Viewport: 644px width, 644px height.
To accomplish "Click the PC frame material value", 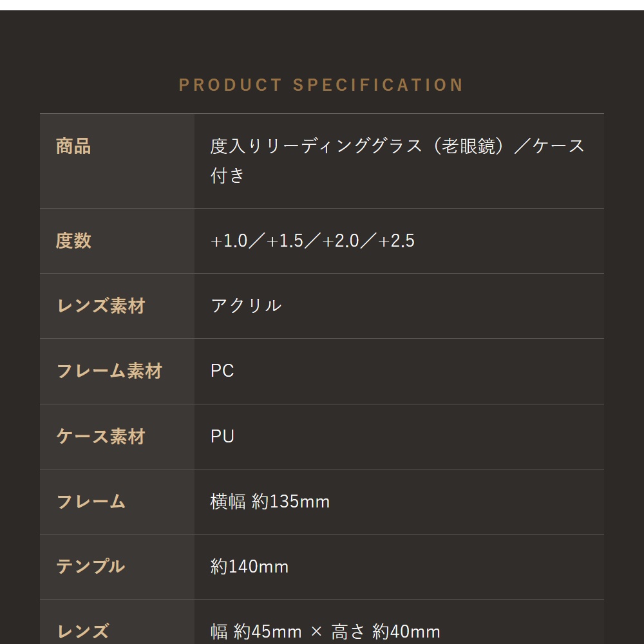I will (222, 371).
